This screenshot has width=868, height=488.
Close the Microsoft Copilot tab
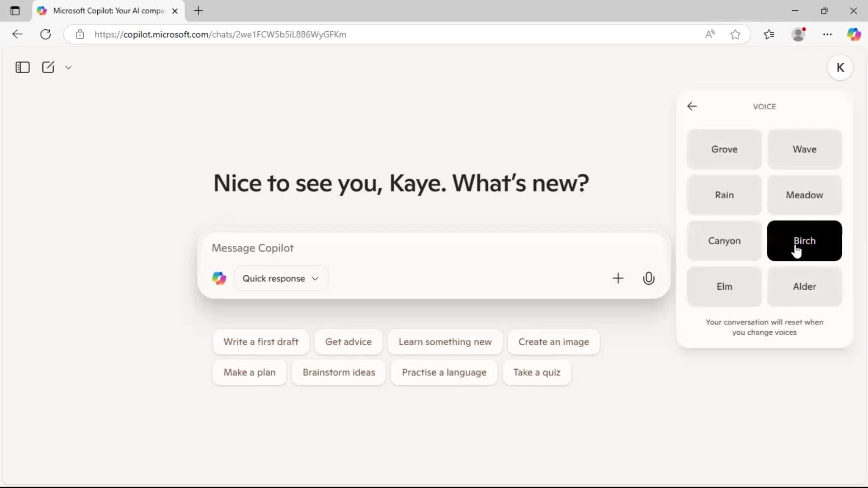(x=175, y=11)
